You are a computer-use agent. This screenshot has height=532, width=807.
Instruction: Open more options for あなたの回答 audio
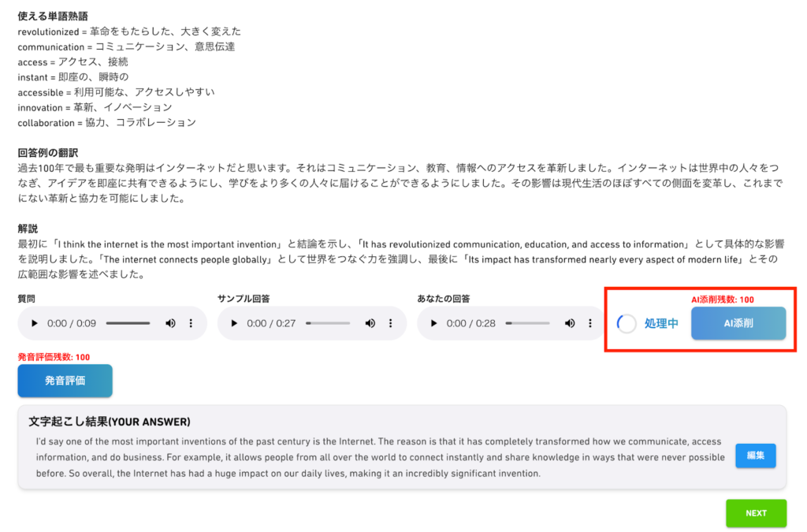coord(590,323)
